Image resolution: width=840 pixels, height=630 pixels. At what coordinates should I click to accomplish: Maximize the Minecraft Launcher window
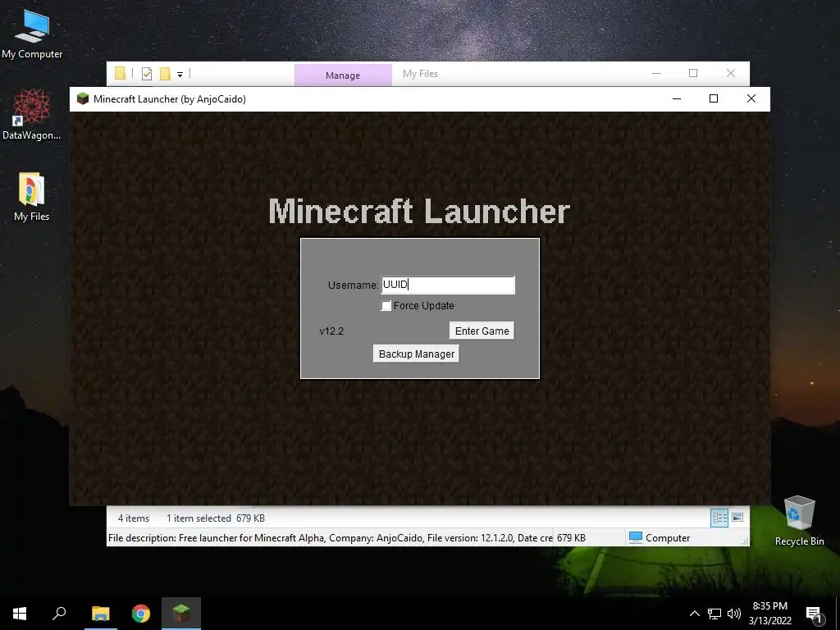point(714,98)
